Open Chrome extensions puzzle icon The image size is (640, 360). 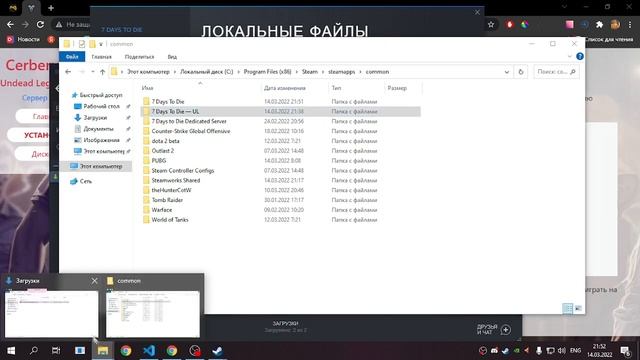click(600, 24)
